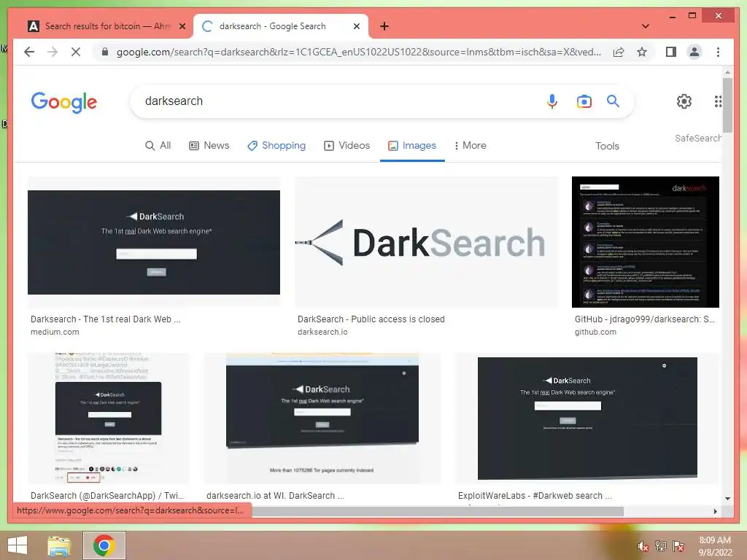Image resolution: width=747 pixels, height=560 pixels.
Task: Click the address bar URL
Action: click(x=359, y=52)
